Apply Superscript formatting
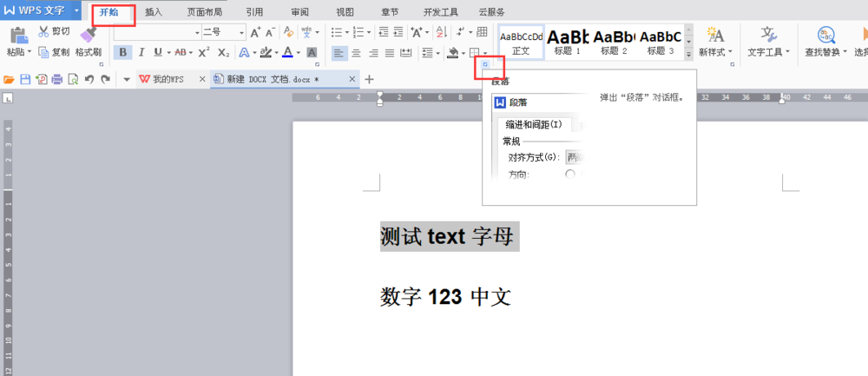Viewport: 868px width, 376px height. click(204, 52)
